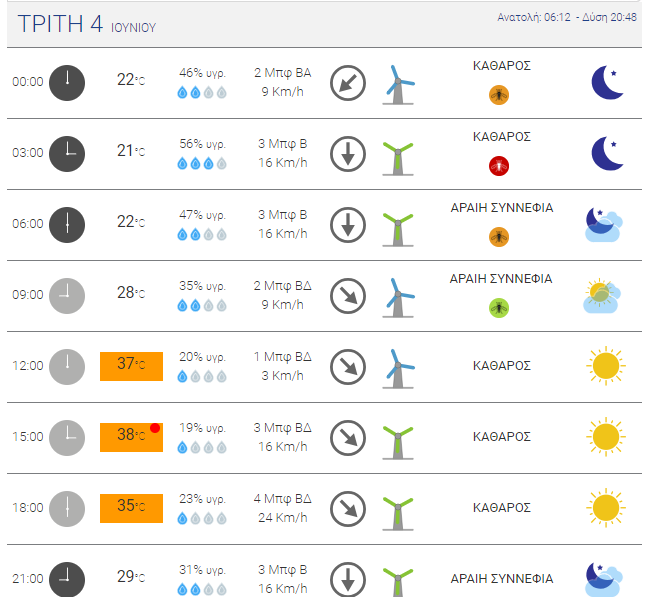The image size is (646, 597).
Task: Click the humidity droplets under 56% υγρ.
Action: tap(202, 164)
